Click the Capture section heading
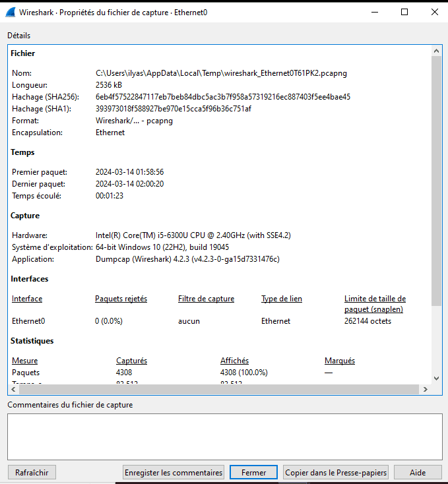The width and height of the screenshot is (448, 484). click(x=25, y=216)
